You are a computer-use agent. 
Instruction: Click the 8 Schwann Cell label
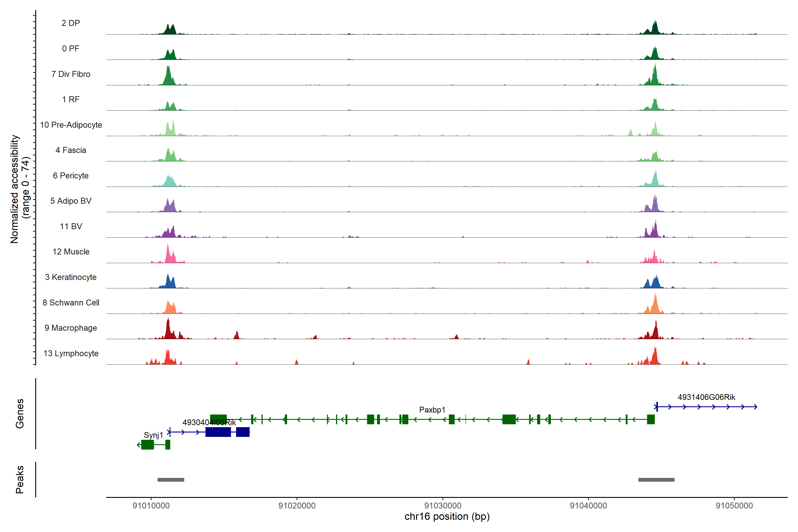click(x=71, y=303)
